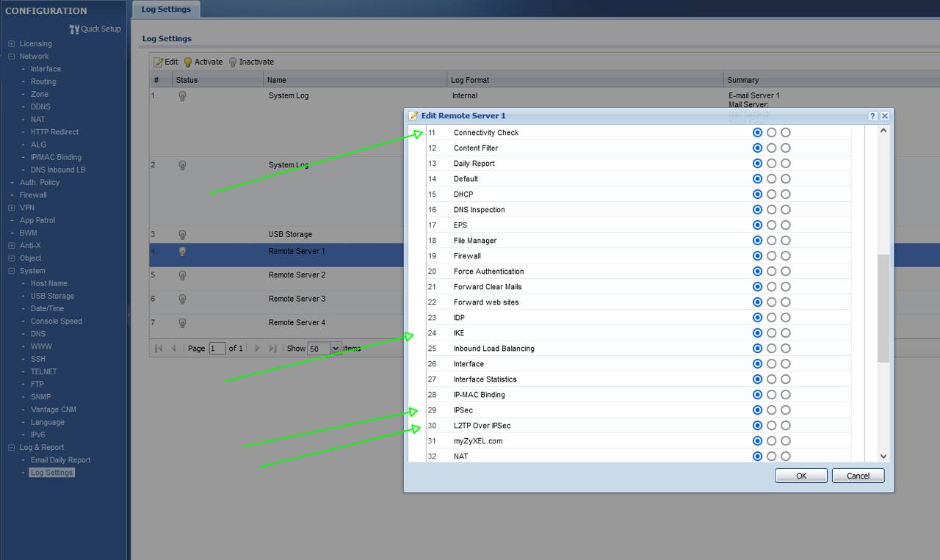Collapse the System tree node
Image resolution: width=940 pixels, height=560 pixels.
point(11,271)
